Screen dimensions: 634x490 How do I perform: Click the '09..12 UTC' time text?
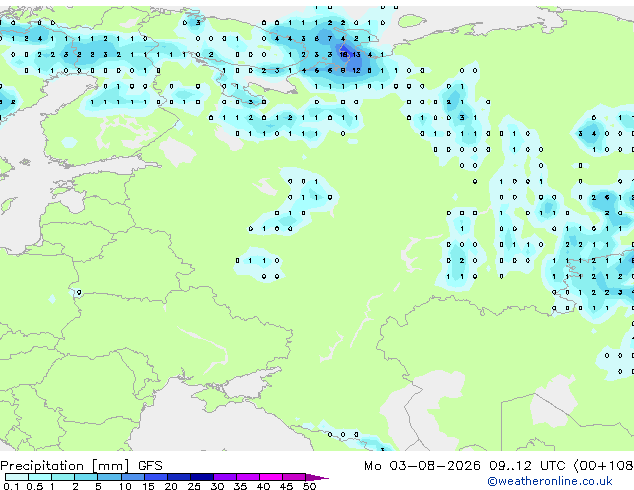527,466
